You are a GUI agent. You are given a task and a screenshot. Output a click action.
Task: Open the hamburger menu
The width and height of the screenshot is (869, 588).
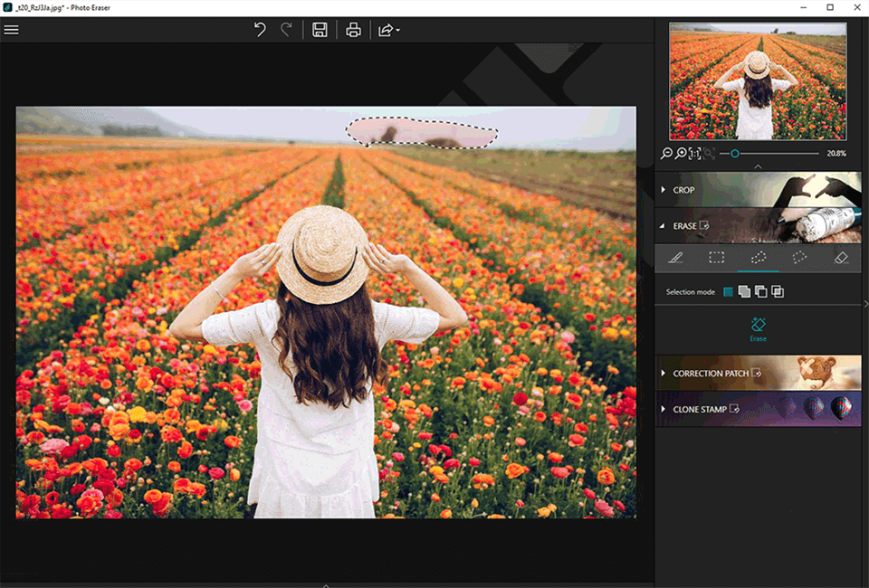coord(12,30)
